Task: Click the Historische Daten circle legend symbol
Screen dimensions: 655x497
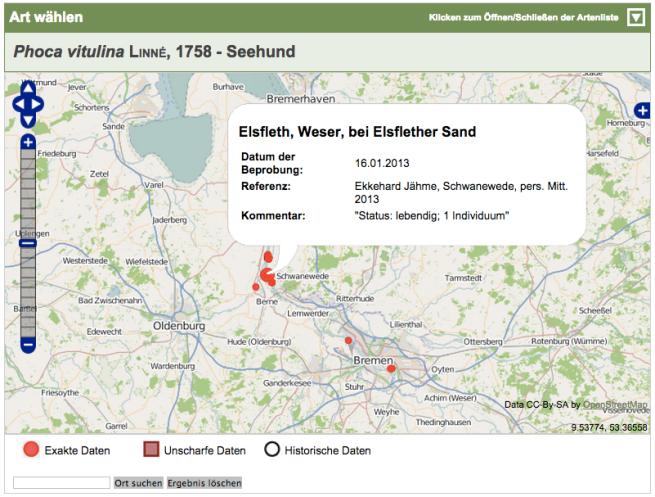Action: click(x=271, y=450)
